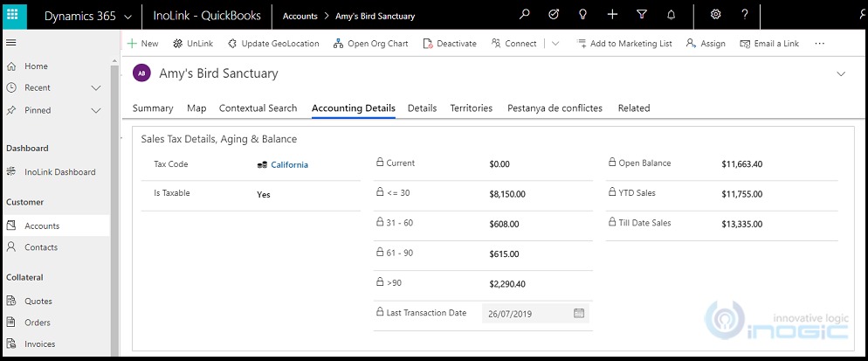The image size is (868, 361).
Task: Expand the Dynamics 365 app dropdown
Action: [127, 17]
